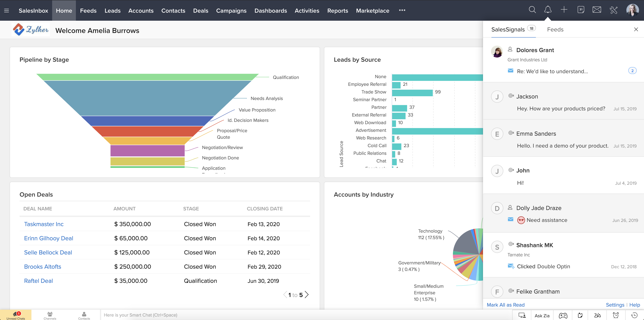Click the quick-create plus icon
Screen dimensions: 644x320
[564, 10]
